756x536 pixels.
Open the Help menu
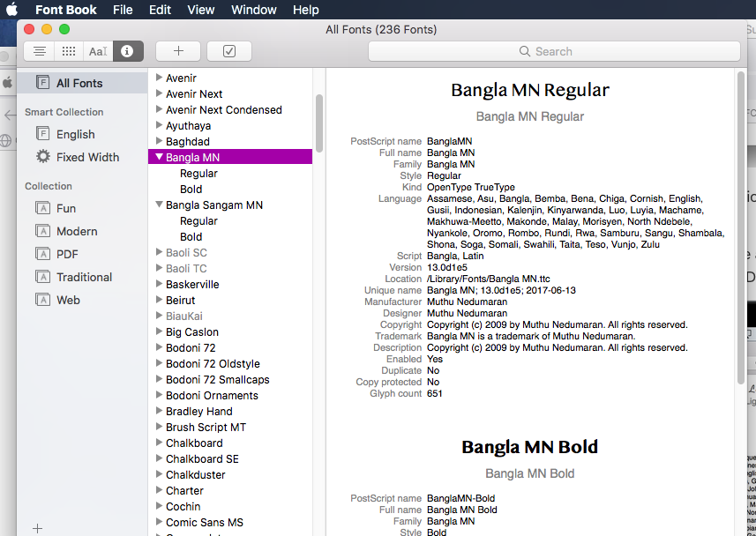tap(306, 10)
